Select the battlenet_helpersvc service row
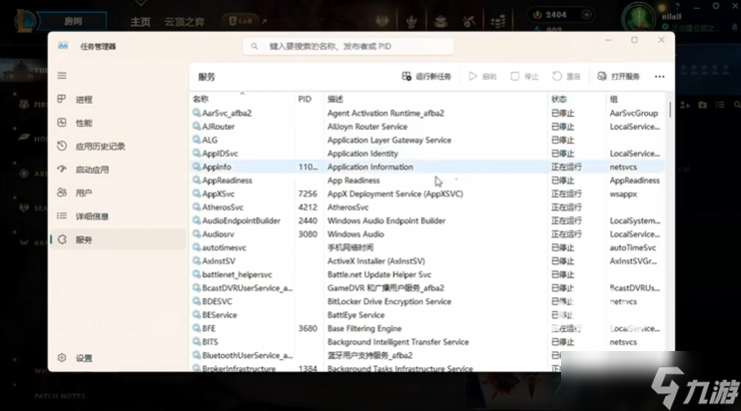This screenshot has width=741, height=411. tap(427, 274)
